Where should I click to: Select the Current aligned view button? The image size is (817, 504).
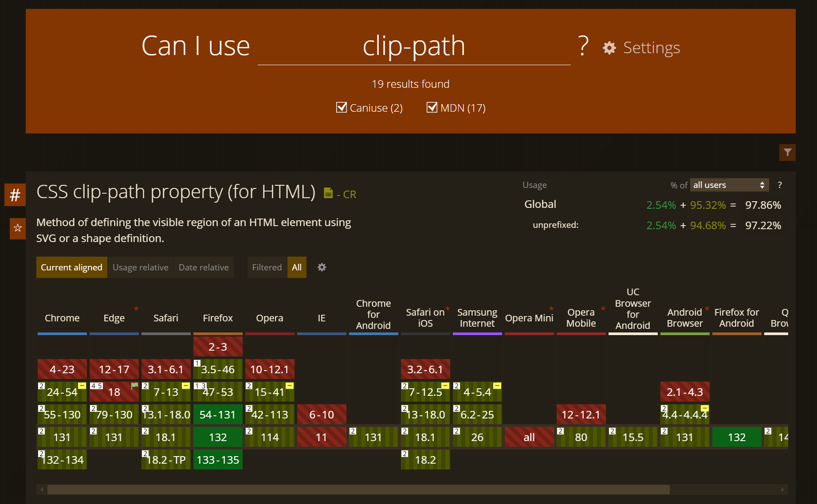[71, 267]
